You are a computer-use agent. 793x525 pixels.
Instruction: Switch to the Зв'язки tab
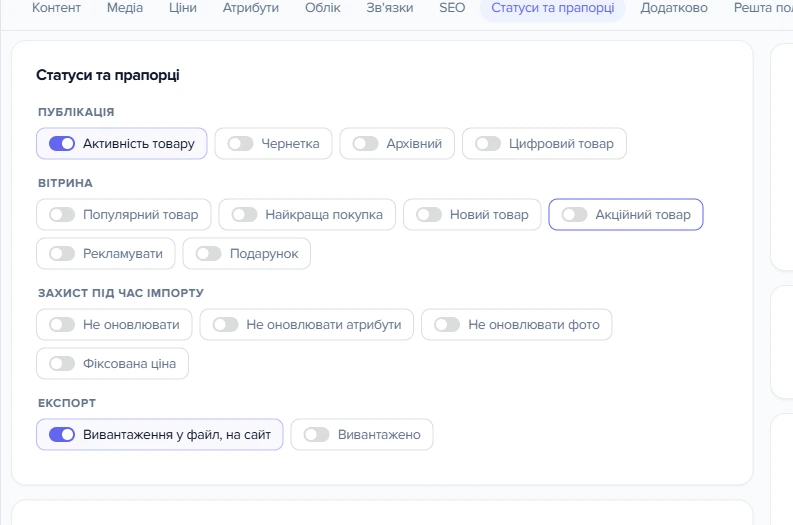tap(389, 8)
